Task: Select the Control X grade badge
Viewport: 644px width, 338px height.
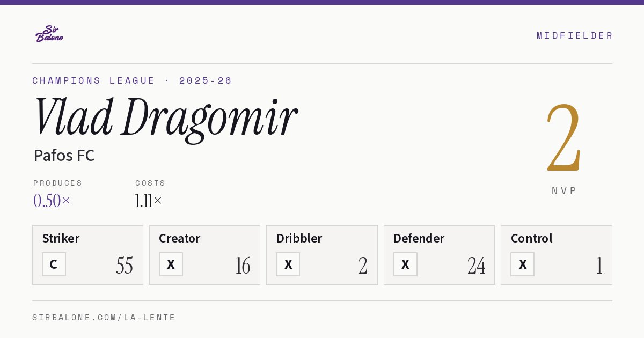Action: pos(522,264)
